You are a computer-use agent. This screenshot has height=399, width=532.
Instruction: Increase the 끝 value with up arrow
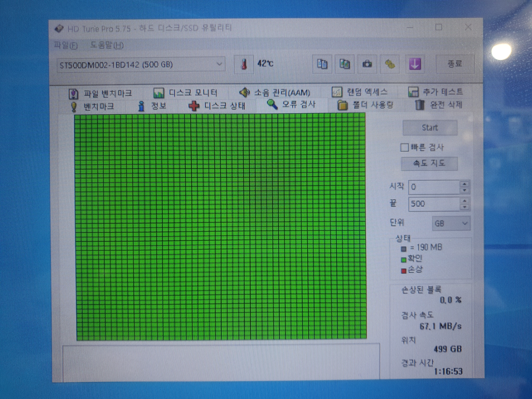tap(464, 201)
